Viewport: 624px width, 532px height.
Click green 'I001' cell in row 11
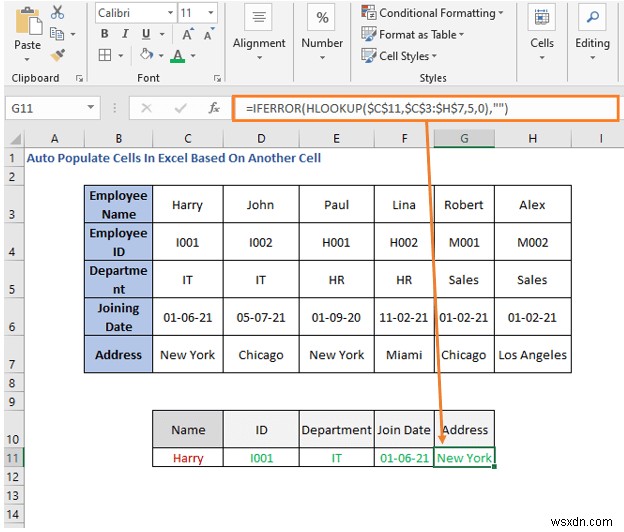261,458
